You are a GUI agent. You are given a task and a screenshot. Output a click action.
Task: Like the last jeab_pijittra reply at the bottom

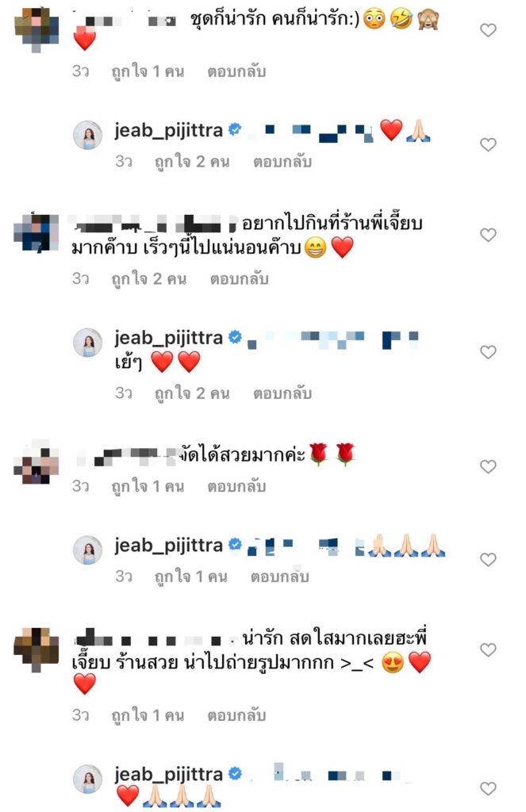pyautogui.click(x=488, y=789)
